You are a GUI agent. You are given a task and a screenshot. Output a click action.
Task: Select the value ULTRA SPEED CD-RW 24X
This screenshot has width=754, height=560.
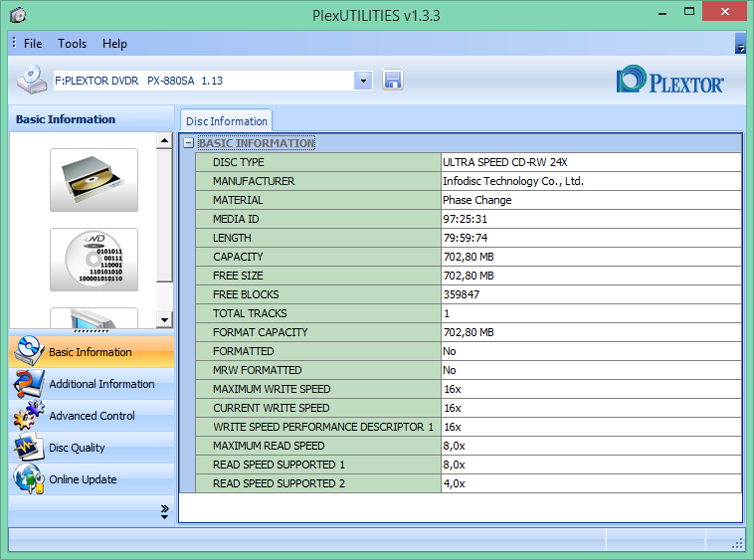[505, 162]
